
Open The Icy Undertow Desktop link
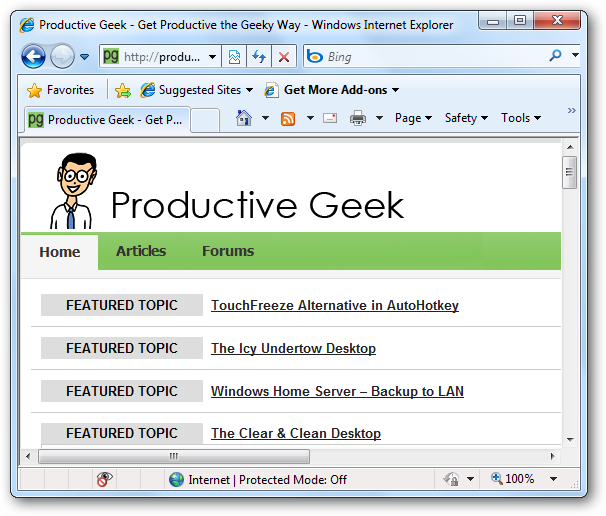(293, 348)
